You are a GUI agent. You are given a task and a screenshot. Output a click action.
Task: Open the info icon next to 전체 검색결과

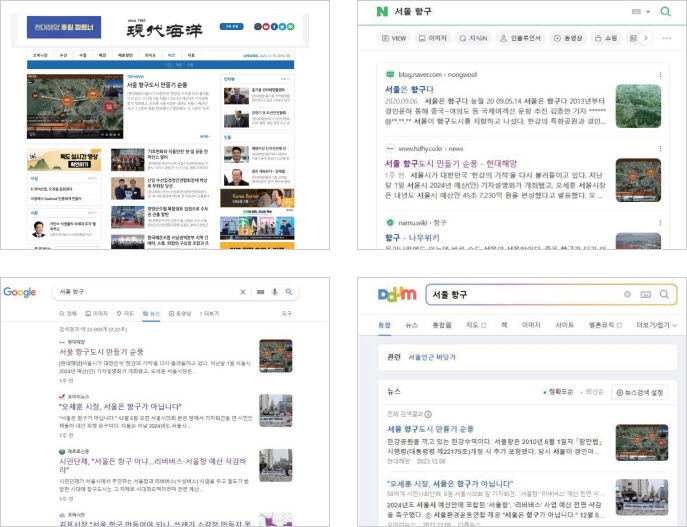(429, 413)
